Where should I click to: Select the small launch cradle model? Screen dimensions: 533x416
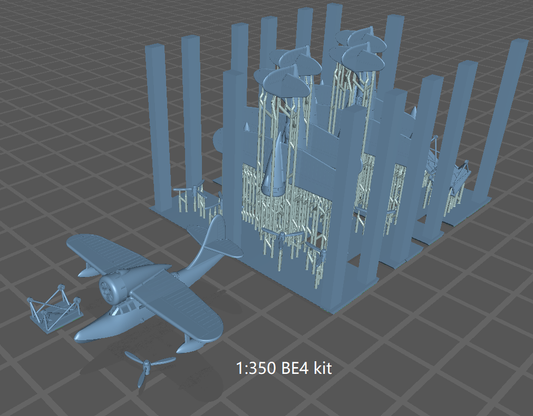click(55, 308)
